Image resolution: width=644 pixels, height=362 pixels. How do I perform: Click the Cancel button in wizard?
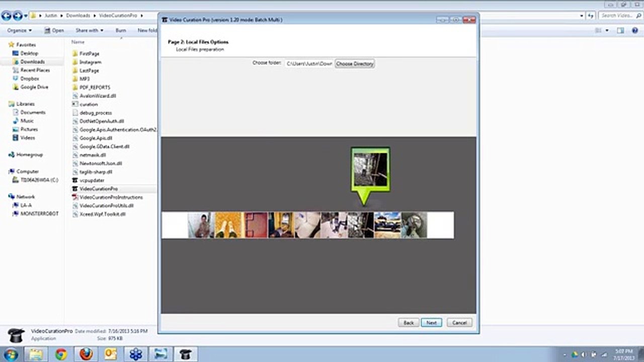(459, 323)
